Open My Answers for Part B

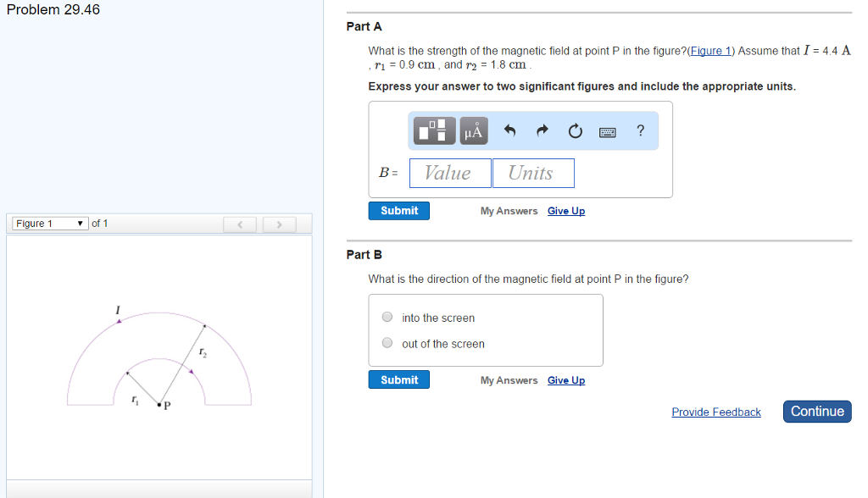[x=509, y=380]
